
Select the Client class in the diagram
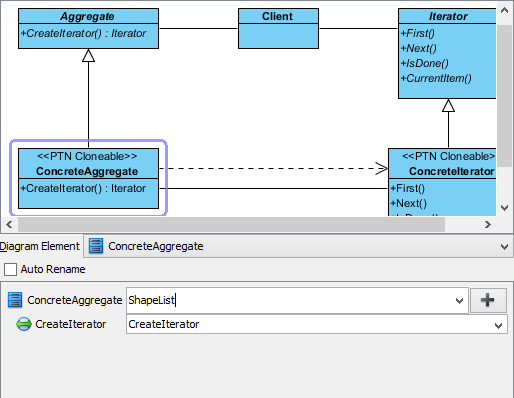(x=278, y=29)
